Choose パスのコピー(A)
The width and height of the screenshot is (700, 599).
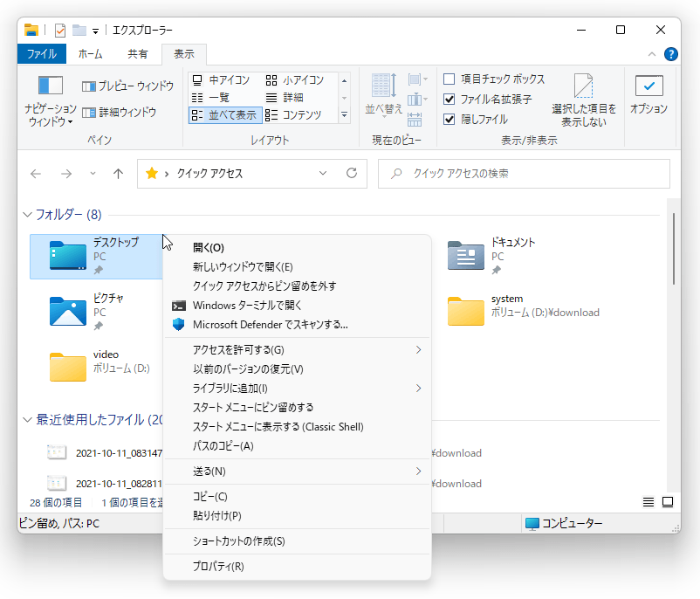pyautogui.click(x=297, y=446)
